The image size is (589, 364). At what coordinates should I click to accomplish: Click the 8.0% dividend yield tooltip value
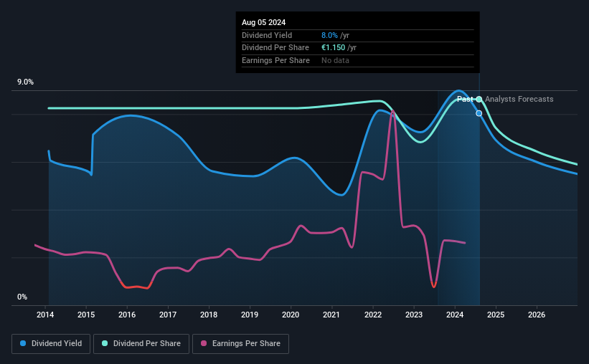tap(329, 35)
